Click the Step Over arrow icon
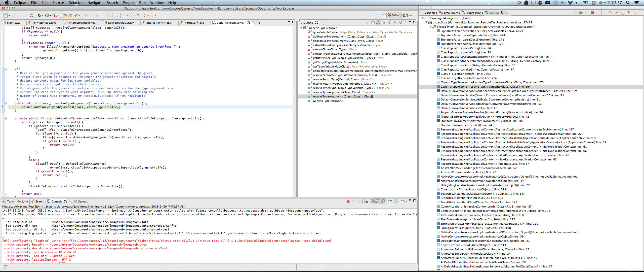The image size is (644, 272). pos(610,13)
